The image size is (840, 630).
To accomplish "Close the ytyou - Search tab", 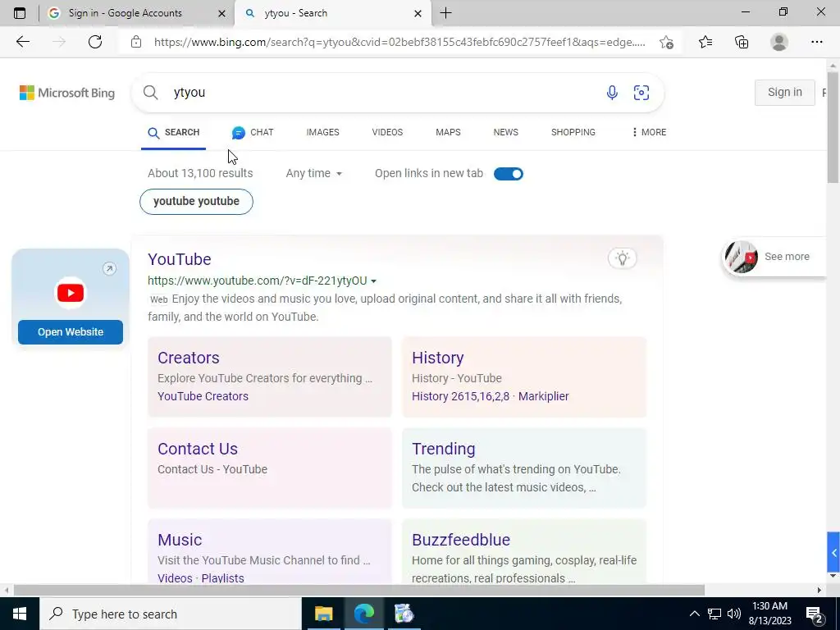I will tap(418, 13).
